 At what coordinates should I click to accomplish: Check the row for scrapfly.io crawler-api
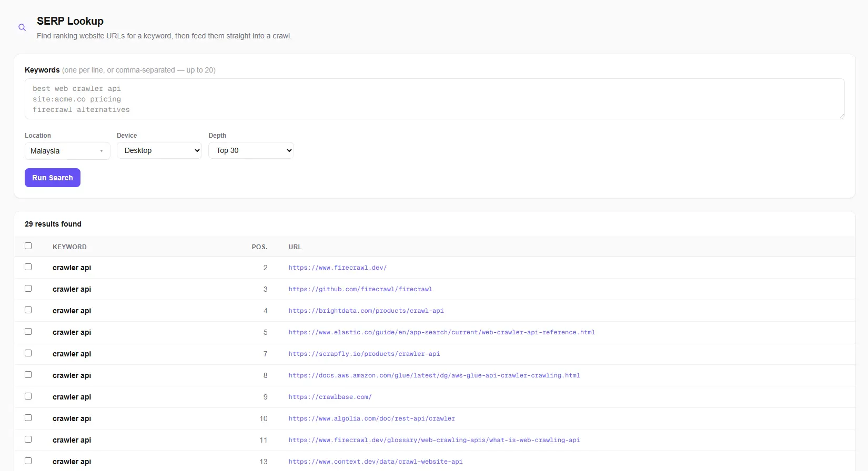(x=28, y=353)
